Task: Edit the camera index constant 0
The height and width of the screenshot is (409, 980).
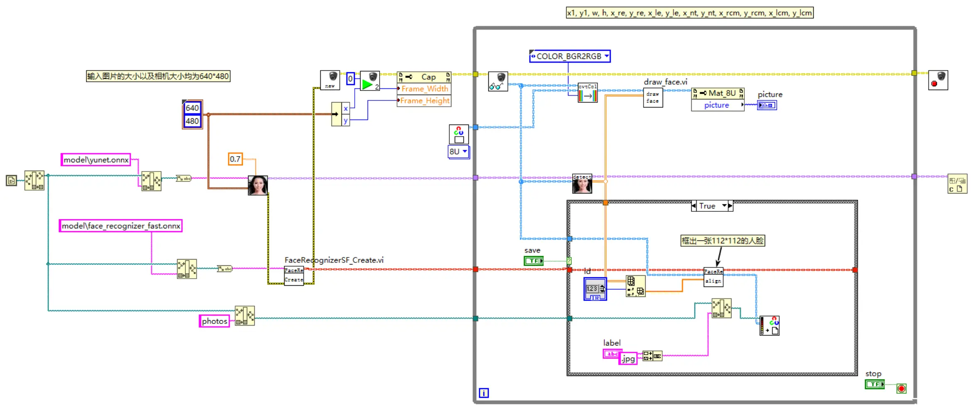Action: tap(351, 78)
